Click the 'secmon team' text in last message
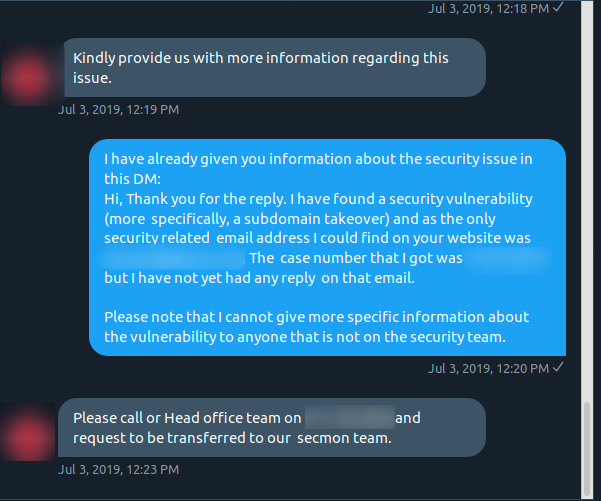This screenshot has height=501, width=601. click(x=344, y=438)
